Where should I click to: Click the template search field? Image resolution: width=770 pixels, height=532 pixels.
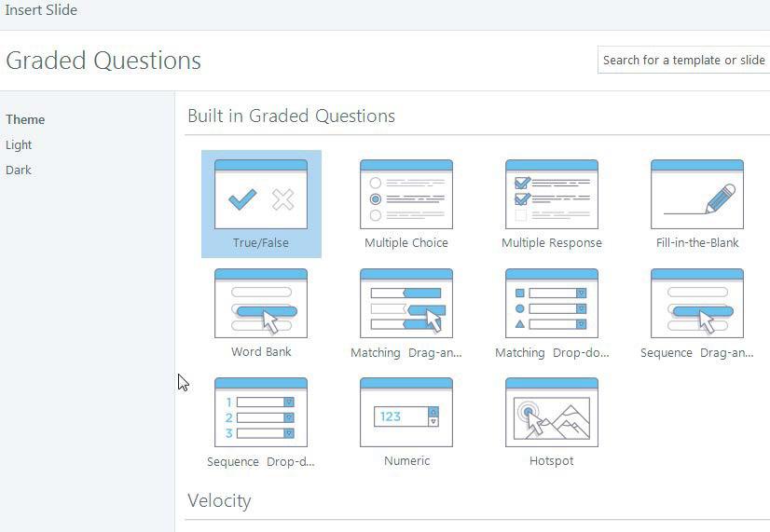pyautogui.click(x=683, y=60)
